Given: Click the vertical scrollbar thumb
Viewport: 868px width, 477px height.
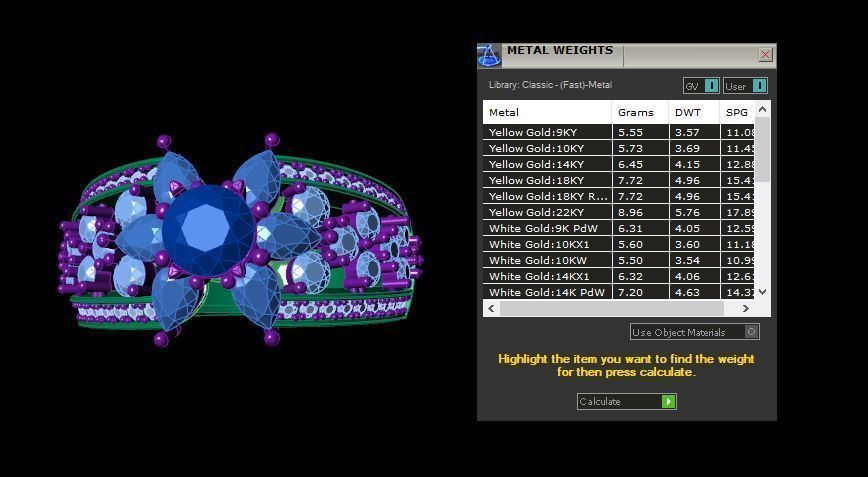Looking at the screenshot, I should pos(762,149).
